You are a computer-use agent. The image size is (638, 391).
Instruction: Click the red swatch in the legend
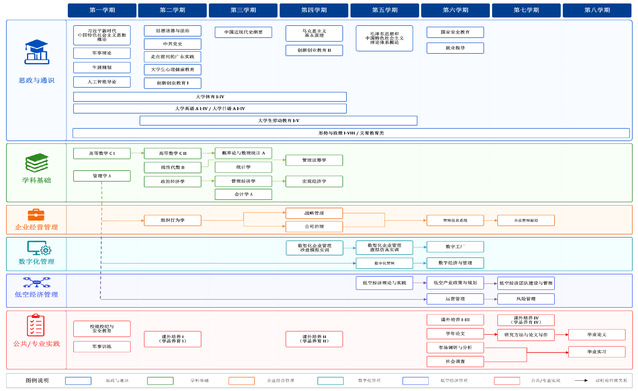[507, 381]
